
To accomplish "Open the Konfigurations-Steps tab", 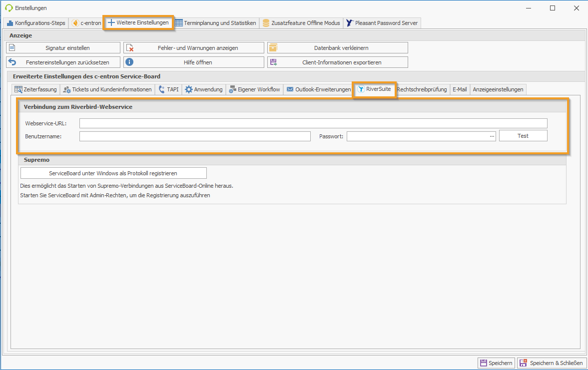I will (35, 23).
